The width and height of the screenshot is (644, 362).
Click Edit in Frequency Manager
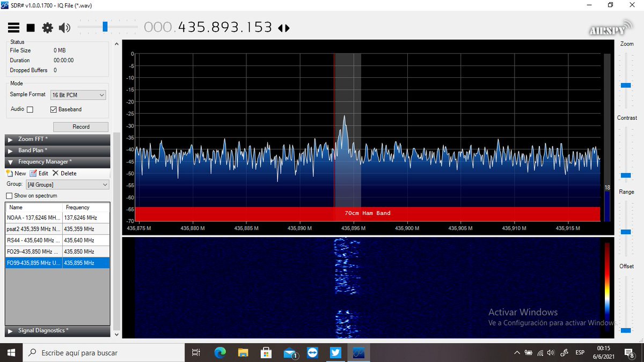tap(39, 173)
